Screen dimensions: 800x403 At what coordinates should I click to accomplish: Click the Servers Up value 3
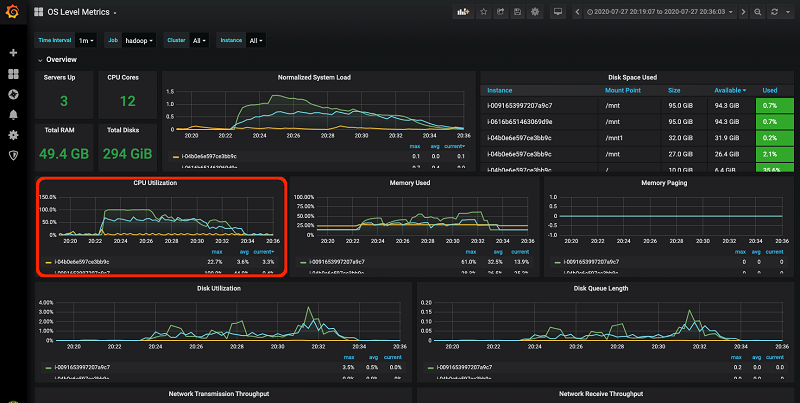click(x=64, y=101)
